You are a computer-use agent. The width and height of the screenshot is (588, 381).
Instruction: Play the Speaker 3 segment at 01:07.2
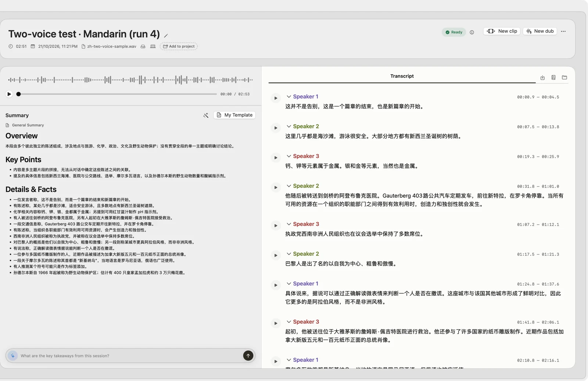click(276, 225)
